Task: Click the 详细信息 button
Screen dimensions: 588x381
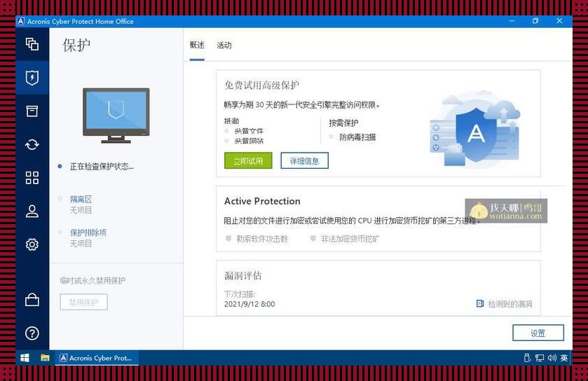Action: pos(304,160)
